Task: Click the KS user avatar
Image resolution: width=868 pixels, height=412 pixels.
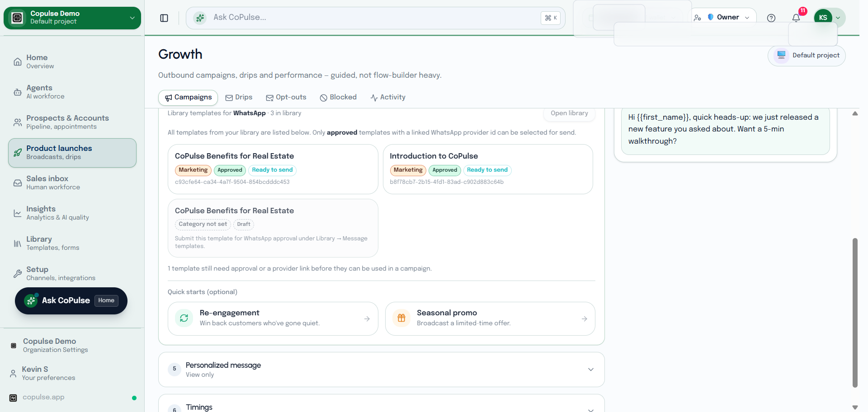Action: click(823, 18)
